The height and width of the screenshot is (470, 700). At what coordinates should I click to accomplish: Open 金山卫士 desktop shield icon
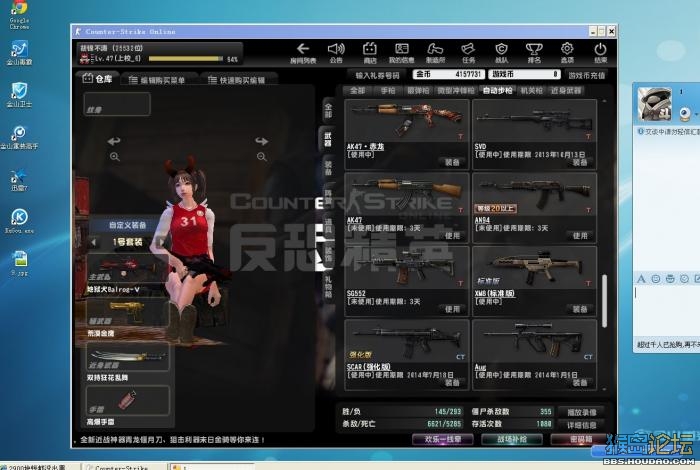19,95
